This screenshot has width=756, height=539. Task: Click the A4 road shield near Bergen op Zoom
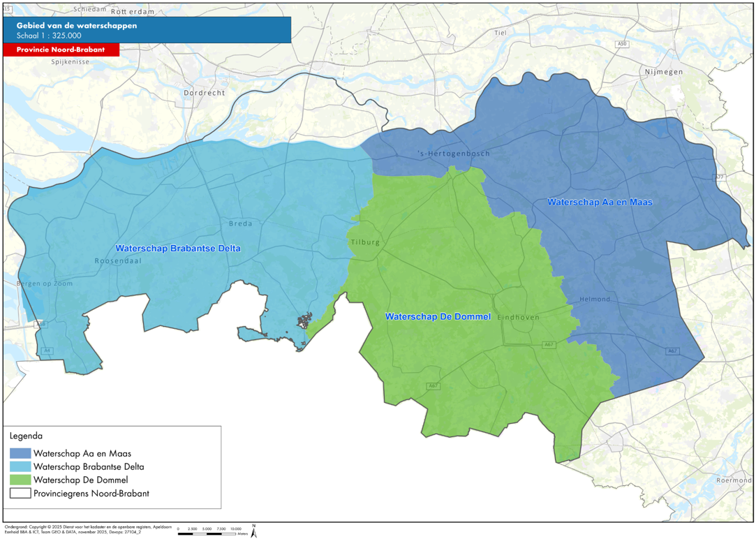[47, 350]
